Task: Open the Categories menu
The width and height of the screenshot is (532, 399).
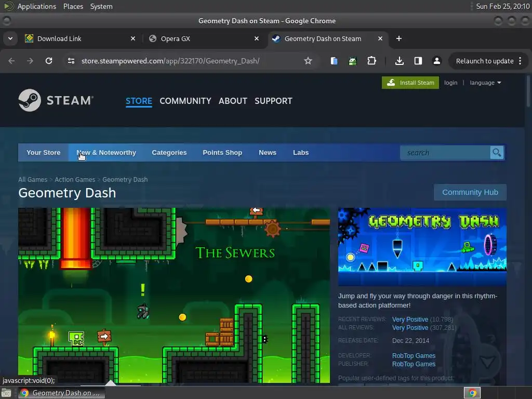Action: coord(169,153)
